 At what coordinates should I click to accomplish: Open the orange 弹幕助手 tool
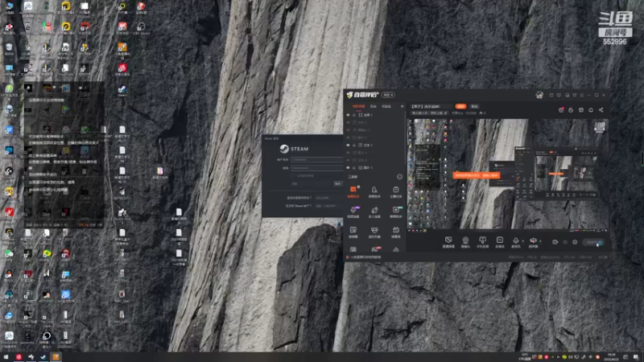353,191
